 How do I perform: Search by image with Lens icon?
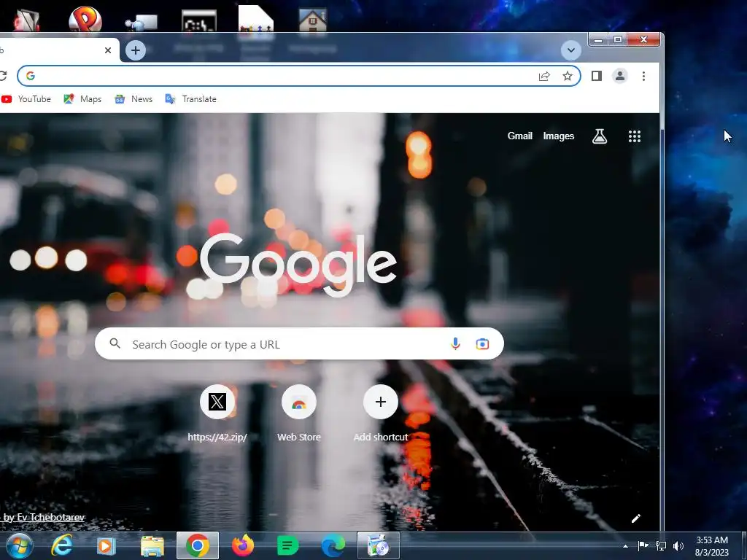coord(482,344)
